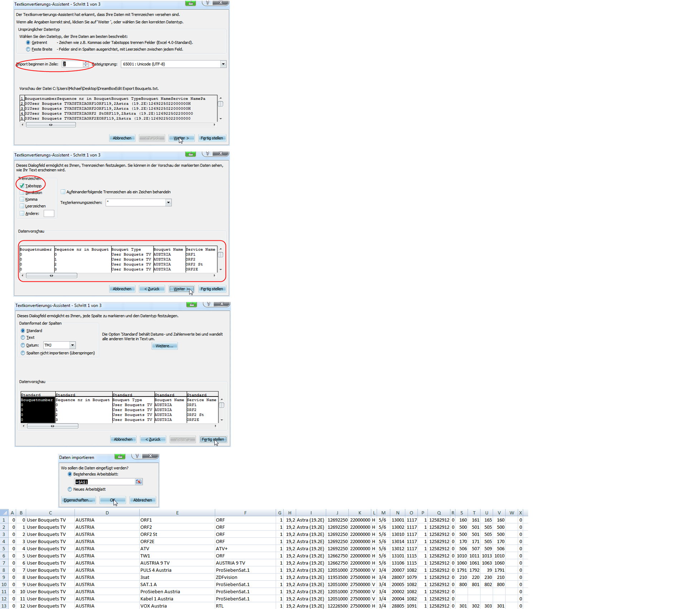This screenshot has width=700, height=609.
Task: Click import start row spinner up arrow
Action: 86,62
